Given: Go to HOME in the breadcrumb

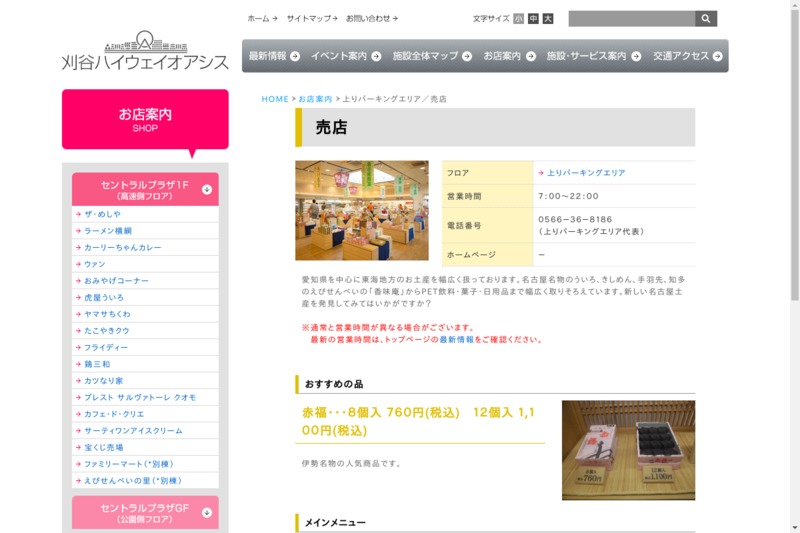Looking at the screenshot, I should [275, 99].
